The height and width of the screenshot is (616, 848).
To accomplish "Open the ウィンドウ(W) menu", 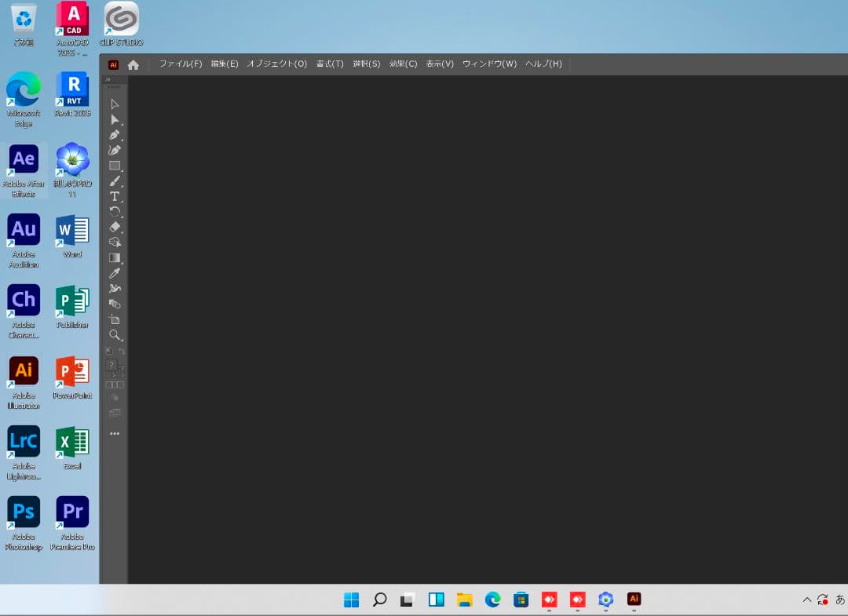I will (489, 64).
